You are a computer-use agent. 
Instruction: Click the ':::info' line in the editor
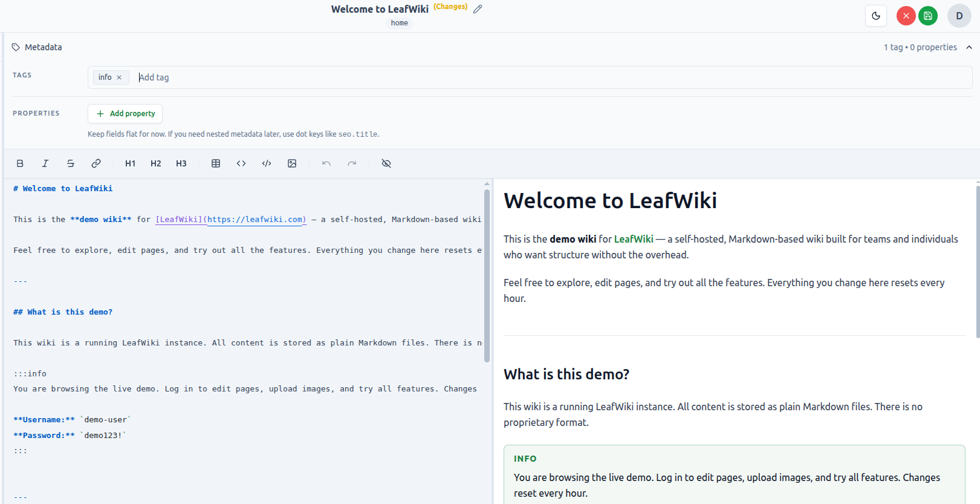coord(30,374)
